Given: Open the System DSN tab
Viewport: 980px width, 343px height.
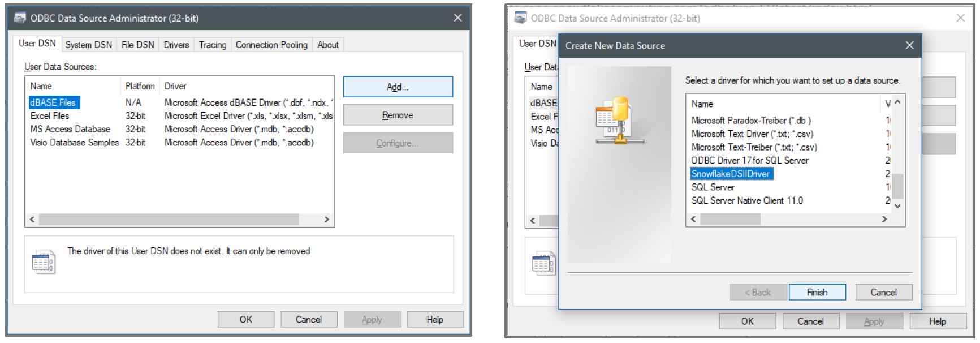Looking at the screenshot, I should pos(89,45).
